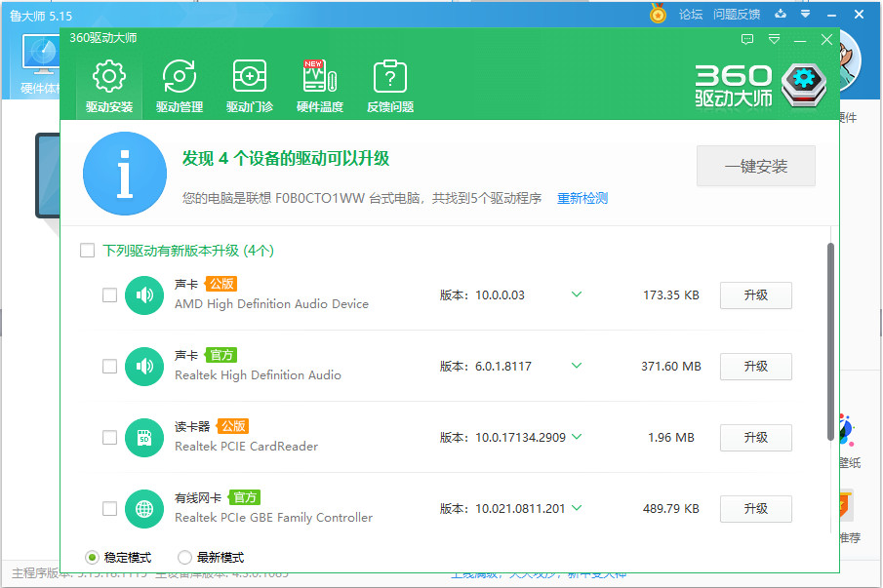Expand version details for Realtek High Definition Audio
The image size is (883, 588).
(x=577, y=366)
